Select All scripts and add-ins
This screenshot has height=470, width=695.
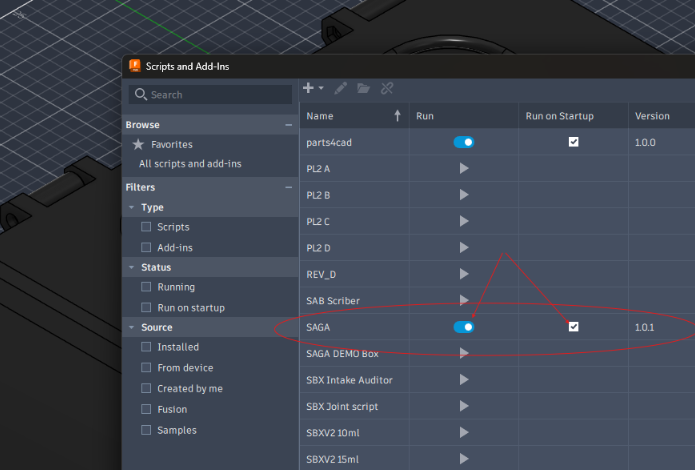[x=190, y=164]
